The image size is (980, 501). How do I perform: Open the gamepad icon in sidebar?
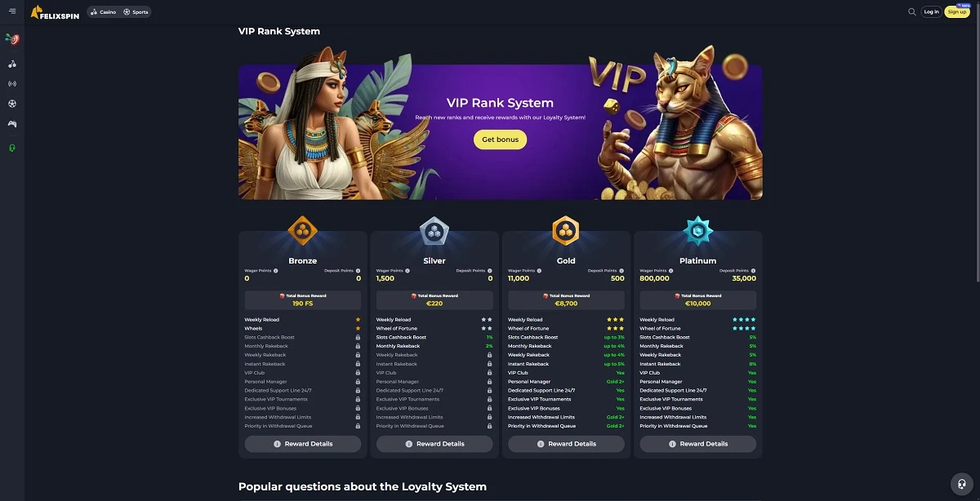[12, 124]
